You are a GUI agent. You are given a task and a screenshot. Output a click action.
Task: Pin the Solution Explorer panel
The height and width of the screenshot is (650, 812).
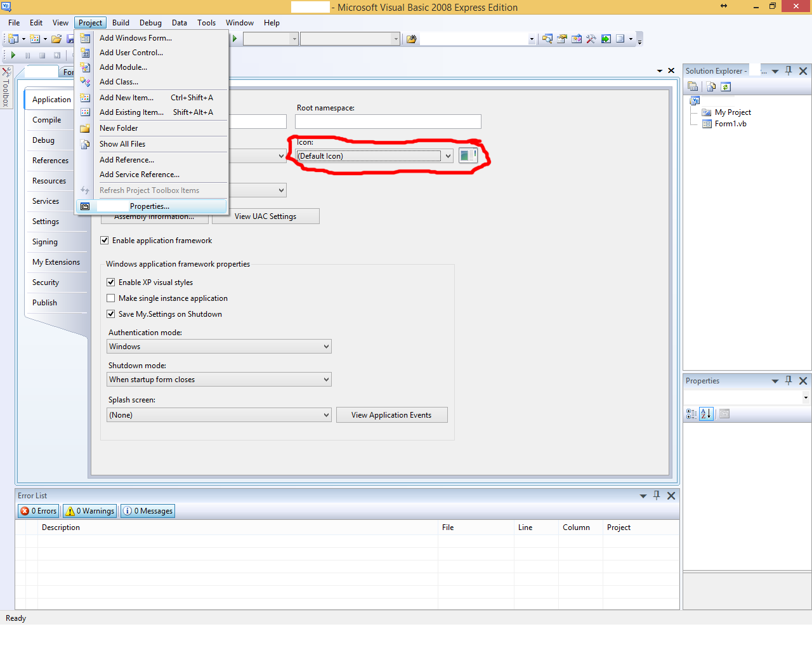[789, 71]
